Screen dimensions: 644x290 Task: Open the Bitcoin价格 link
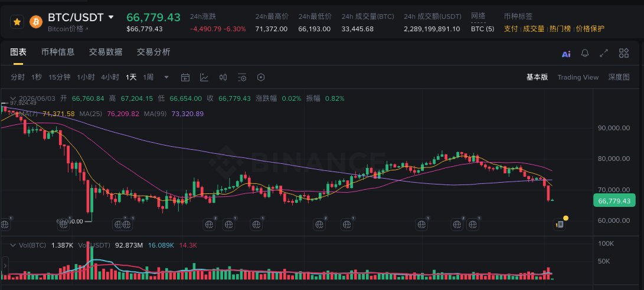coord(68,29)
